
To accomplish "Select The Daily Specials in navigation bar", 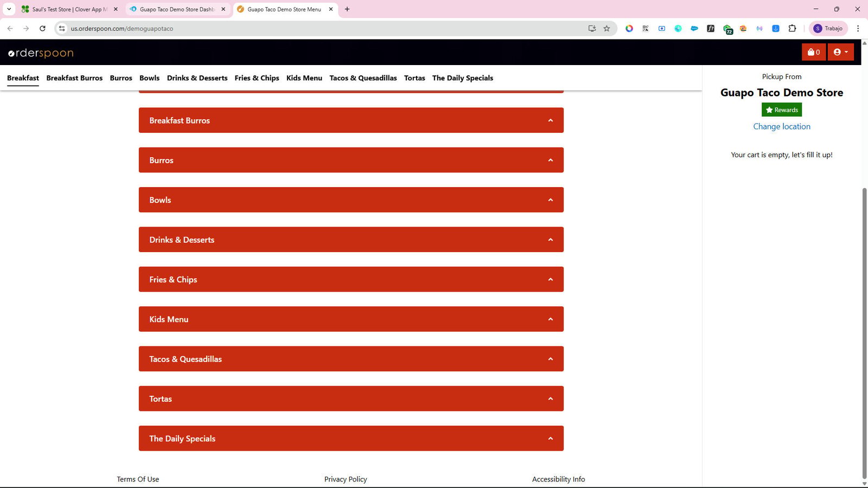I will [463, 78].
